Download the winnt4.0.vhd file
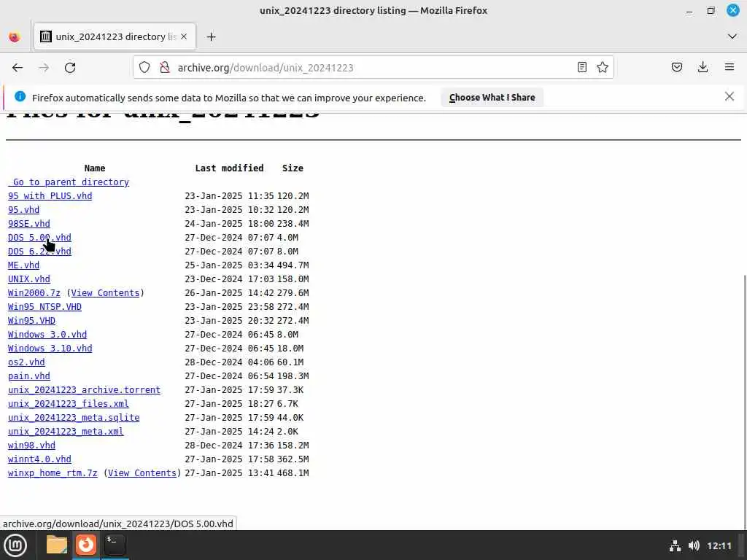 tap(39, 459)
